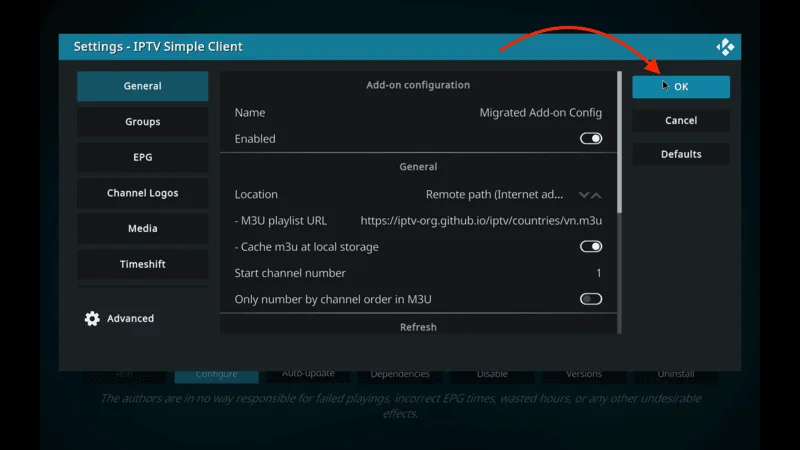800x450 pixels.
Task: Enable Only number by channel order in M3U
Action: (591, 299)
